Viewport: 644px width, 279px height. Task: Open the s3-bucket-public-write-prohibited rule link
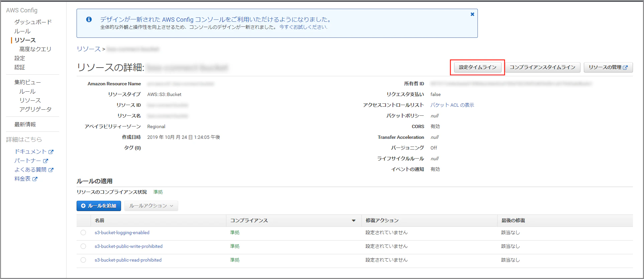tap(129, 246)
